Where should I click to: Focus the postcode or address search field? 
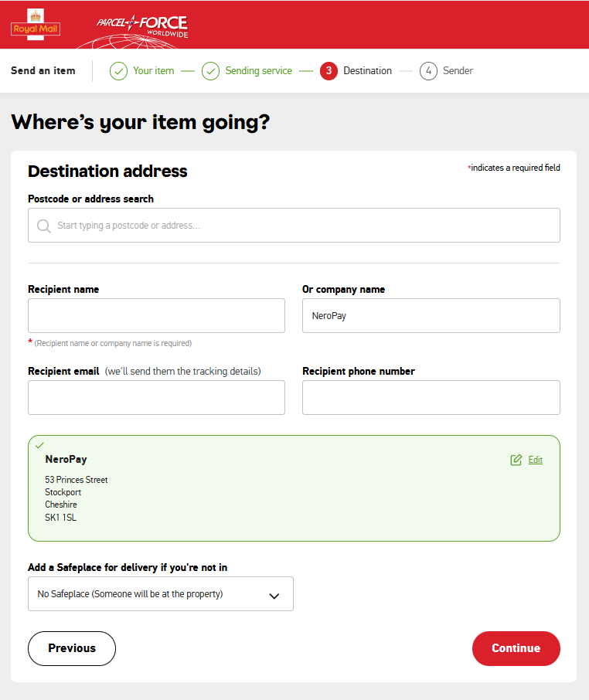click(294, 226)
